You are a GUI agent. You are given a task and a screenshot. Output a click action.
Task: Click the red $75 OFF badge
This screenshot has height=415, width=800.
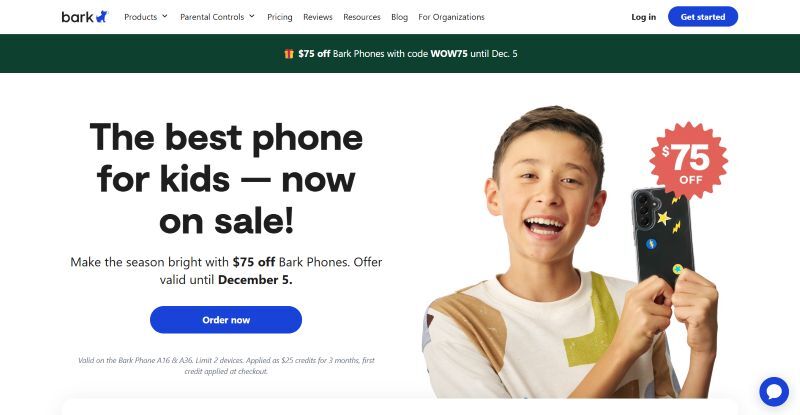[689, 160]
